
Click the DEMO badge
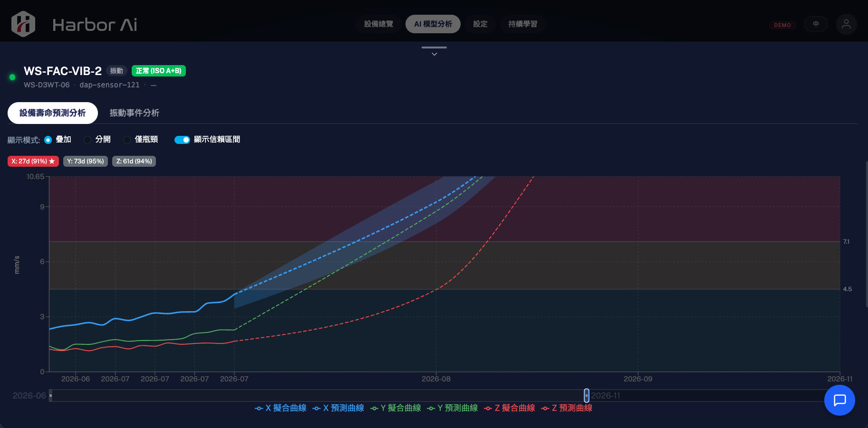tap(782, 25)
